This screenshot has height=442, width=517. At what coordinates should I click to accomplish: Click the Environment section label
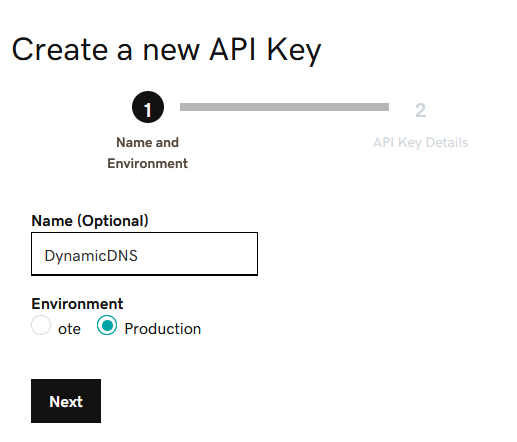click(77, 304)
